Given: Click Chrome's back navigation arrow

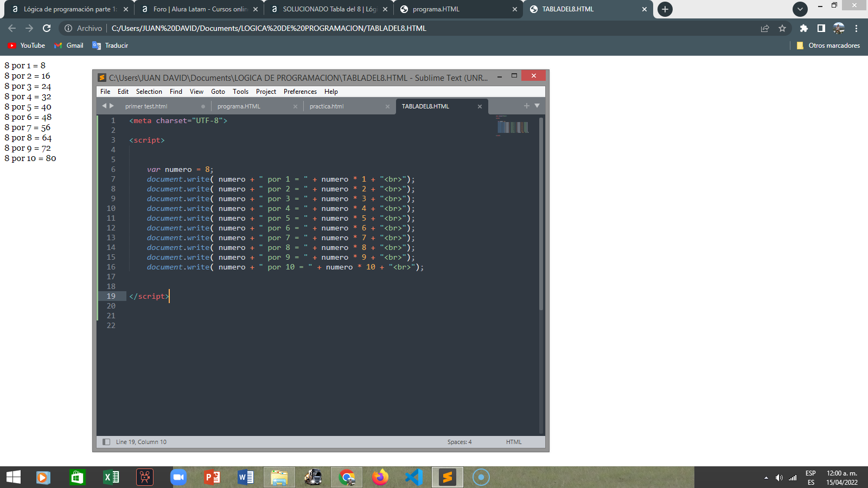Looking at the screenshot, I should click(x=12, y=28).
